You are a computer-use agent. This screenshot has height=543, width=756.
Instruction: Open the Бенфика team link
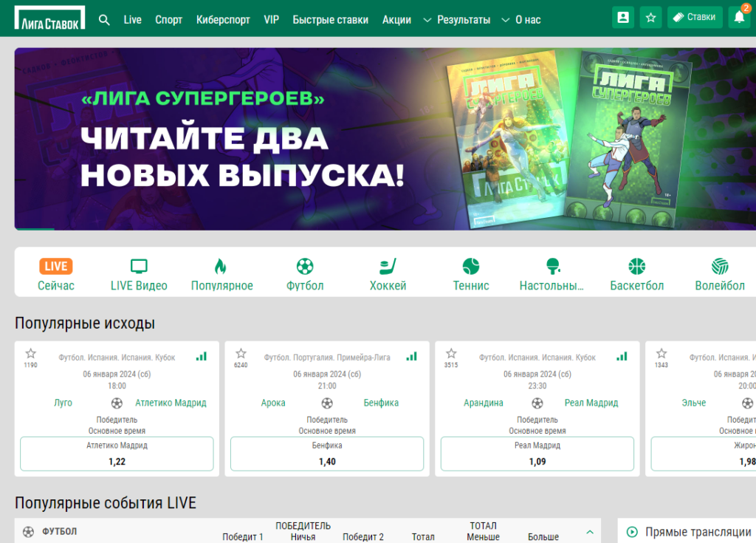click(381, 403)
